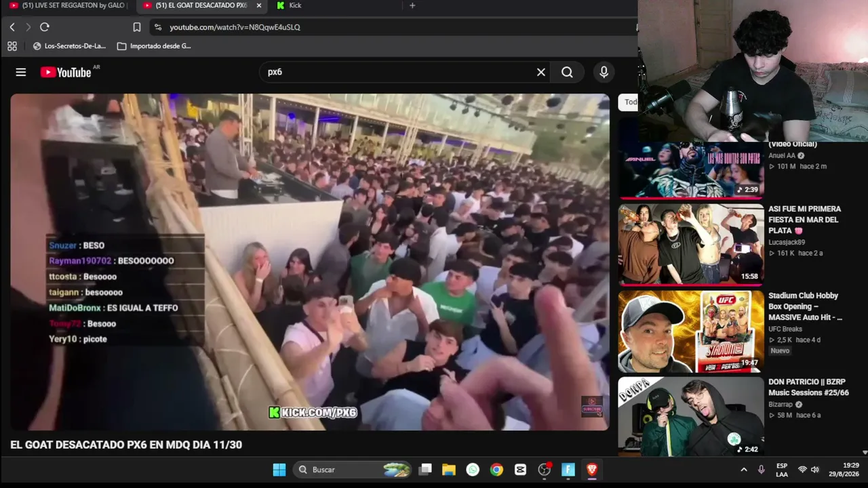Bookmark this page with the bookmark icon
Image resolution: width=868 pixels, height=488 pixels.
[x=137, y=27]
